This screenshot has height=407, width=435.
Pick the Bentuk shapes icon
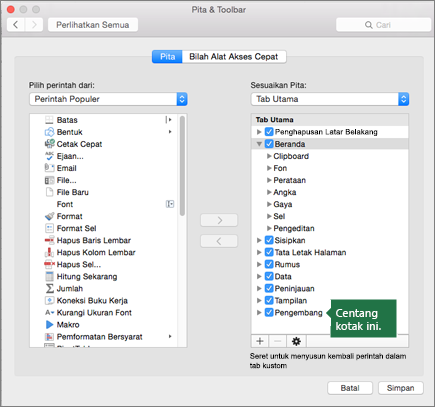49,132
